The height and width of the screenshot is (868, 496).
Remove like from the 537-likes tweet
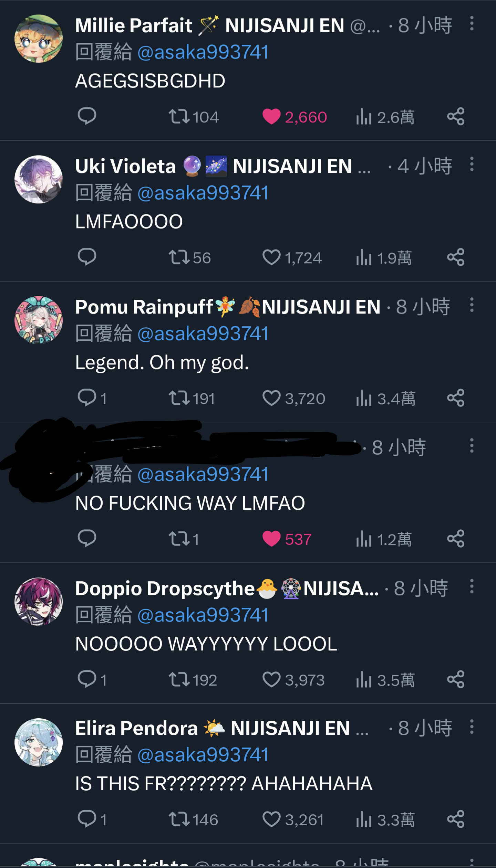[x=287, y=539]
